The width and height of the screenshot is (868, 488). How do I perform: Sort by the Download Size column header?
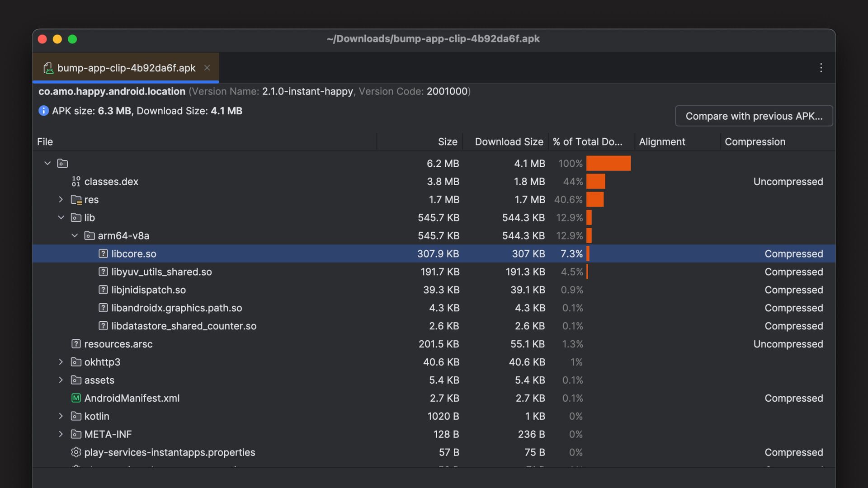pyautogui.click(x=509, y=141)
